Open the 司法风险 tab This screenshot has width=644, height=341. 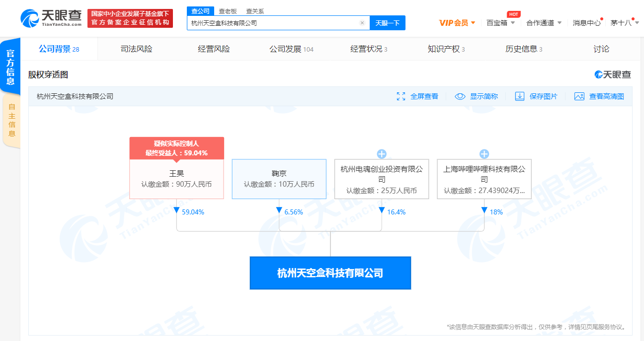(x=136, y=49)
